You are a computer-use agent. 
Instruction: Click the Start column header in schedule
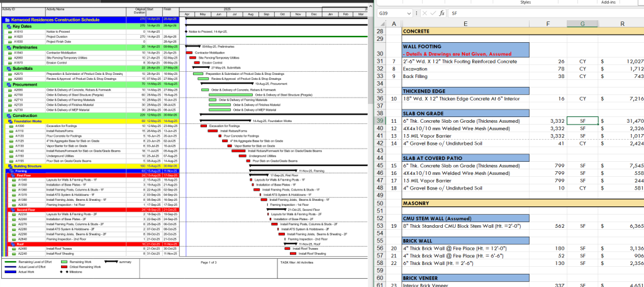154,11
